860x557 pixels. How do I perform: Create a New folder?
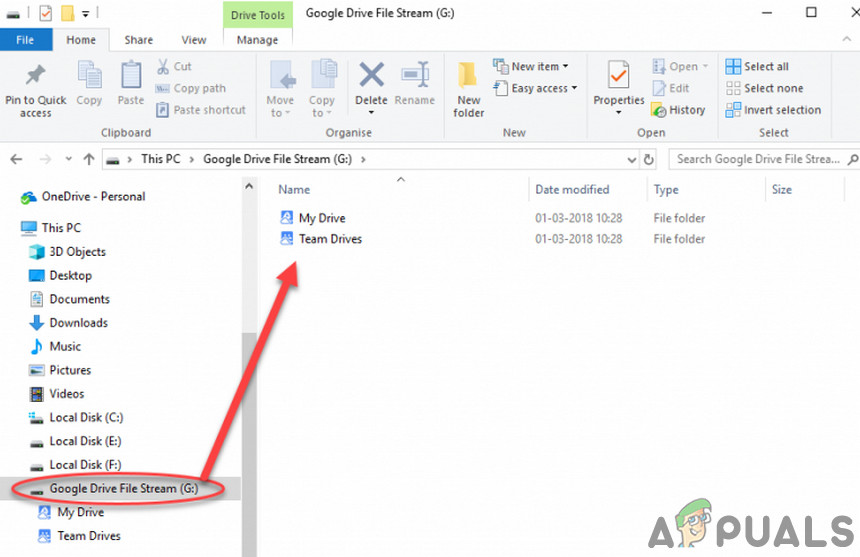click(x=468, y=90)
